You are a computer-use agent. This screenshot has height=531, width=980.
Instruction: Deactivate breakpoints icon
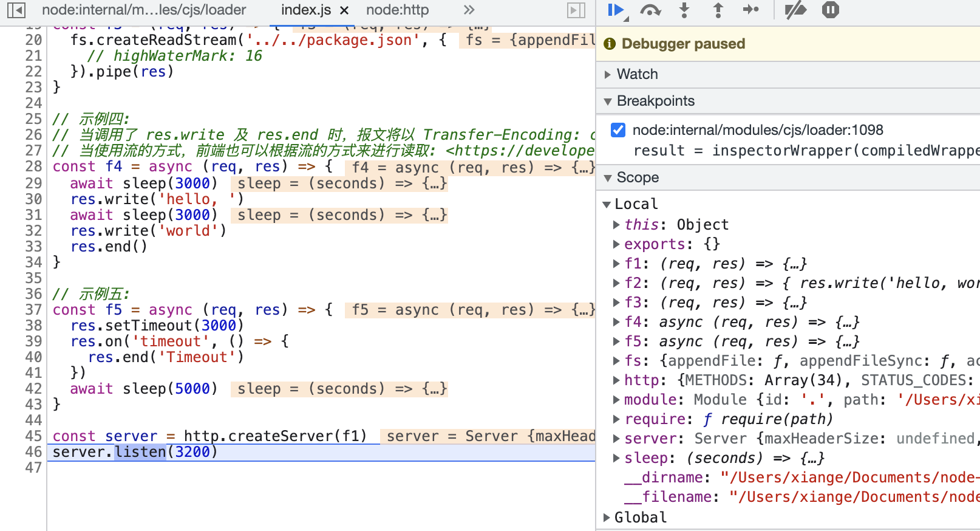(795, 10)
